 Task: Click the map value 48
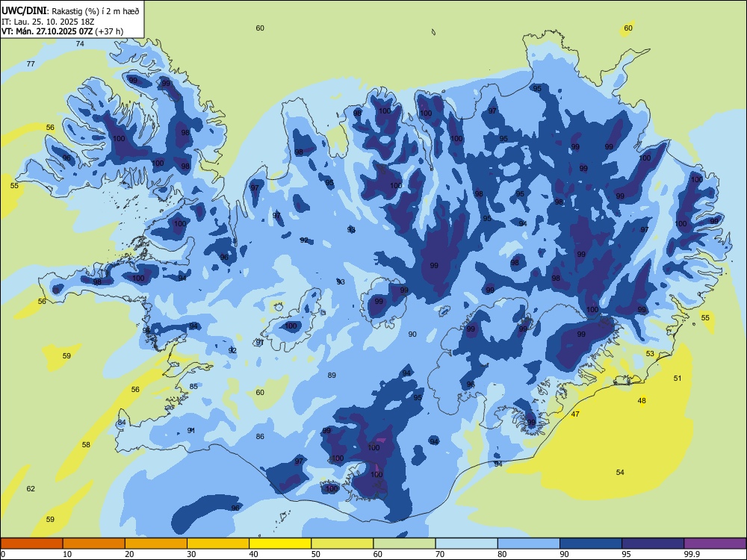pos(642,400)
